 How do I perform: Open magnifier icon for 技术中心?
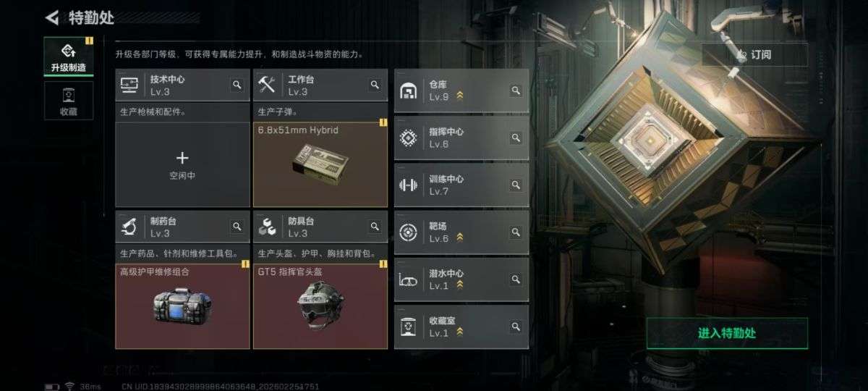(x=237, y=85)
